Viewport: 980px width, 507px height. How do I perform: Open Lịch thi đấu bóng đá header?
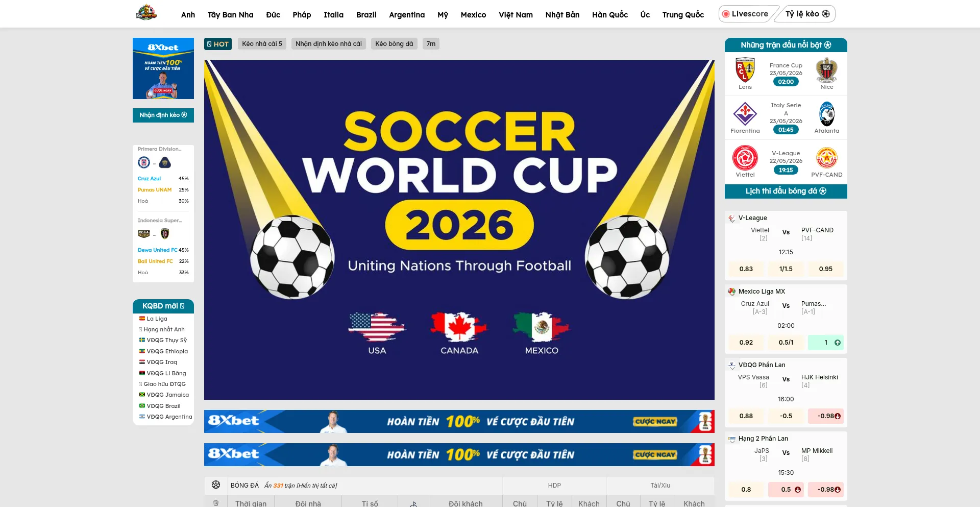tap(786, 191)
